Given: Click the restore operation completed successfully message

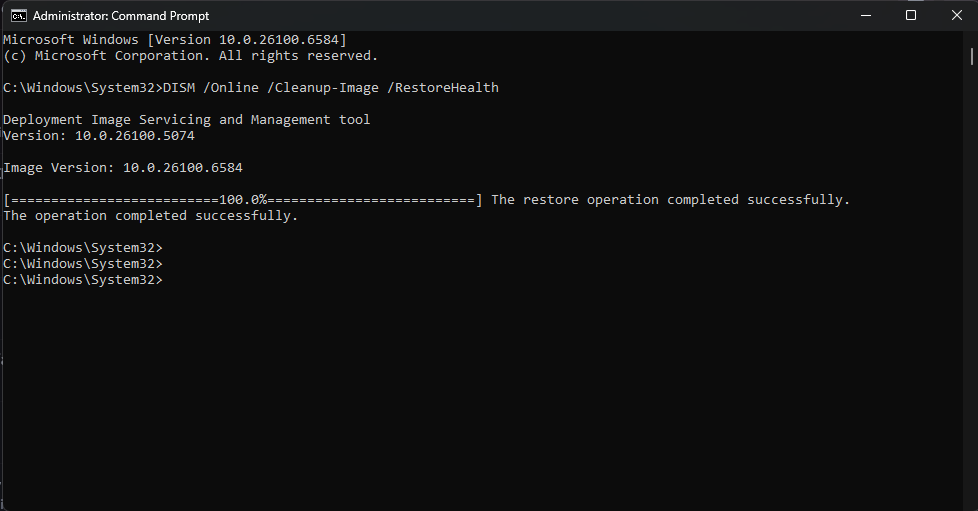Looking at the screenshot, I should click(x=671, y=200).
